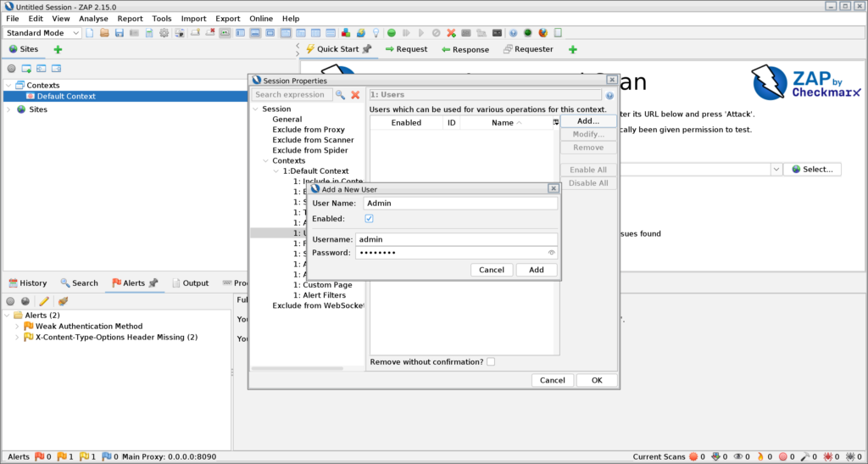The height and width of the screenshot is (464, 868).
Task: Select General in properties tree
Action: point(287,119)
